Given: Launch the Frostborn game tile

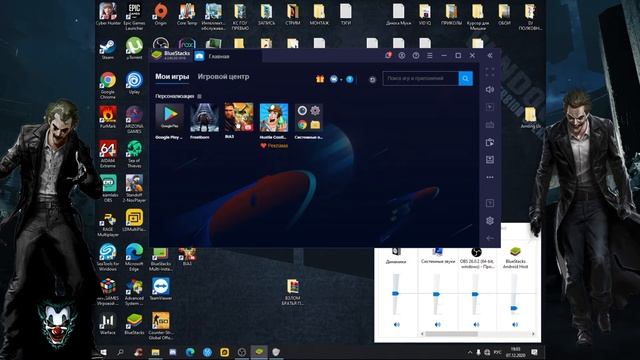Looking at the screenshot, I should tap(204, 118).
